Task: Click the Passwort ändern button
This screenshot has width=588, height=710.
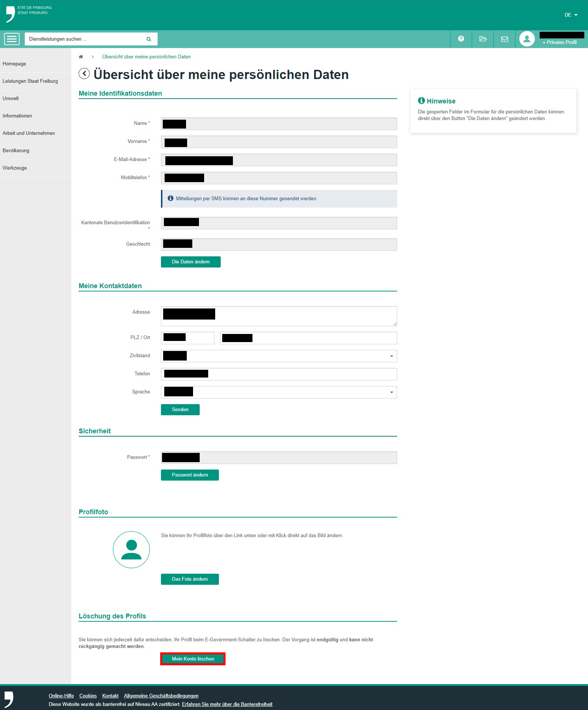Action: pyautogui.click(x=190, y=475)
